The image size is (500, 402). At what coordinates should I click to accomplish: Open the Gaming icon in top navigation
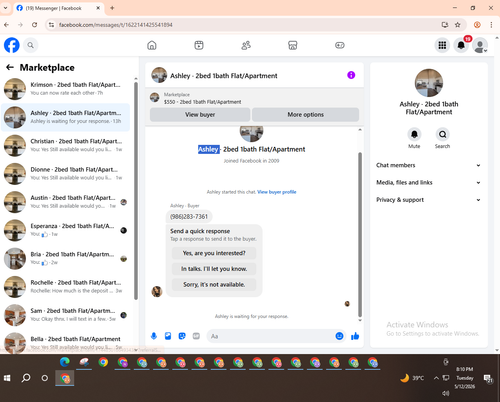[340, 45]
